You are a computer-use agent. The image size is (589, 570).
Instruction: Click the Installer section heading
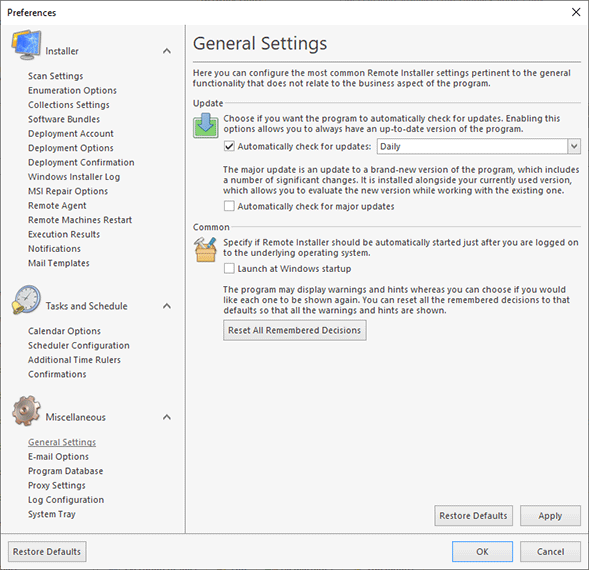click(62, 51)
